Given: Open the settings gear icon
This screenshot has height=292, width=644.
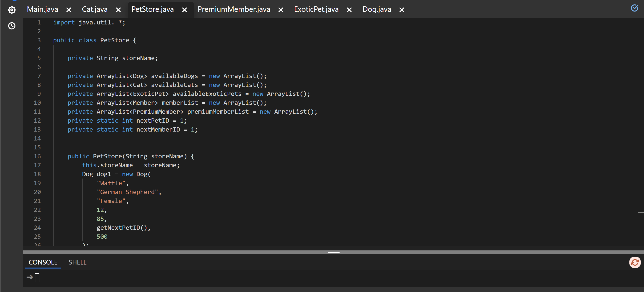Looking at the screenshot, I should coord(12,10).
